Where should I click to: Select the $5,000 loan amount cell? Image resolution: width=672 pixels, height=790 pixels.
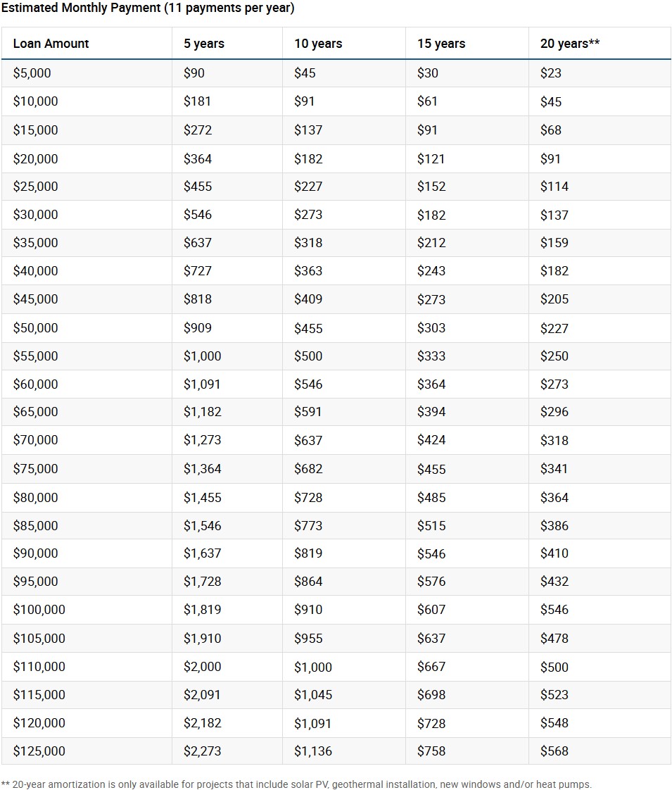coord(32,73)
